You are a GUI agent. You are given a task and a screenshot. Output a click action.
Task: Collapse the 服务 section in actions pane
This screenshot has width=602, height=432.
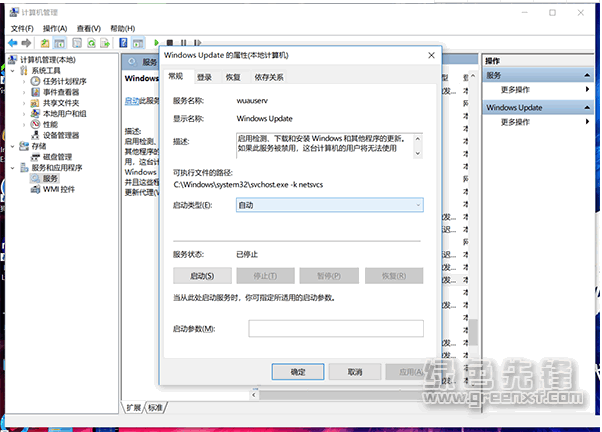pos(587,75)
